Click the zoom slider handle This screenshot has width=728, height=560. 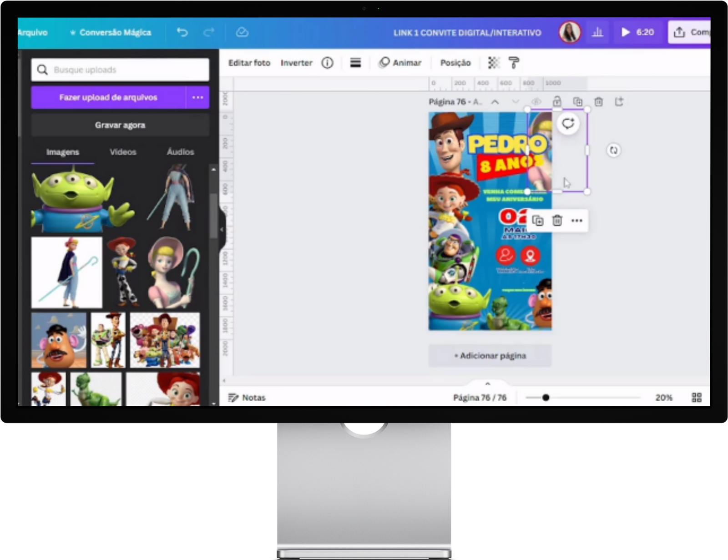point(546,398)
